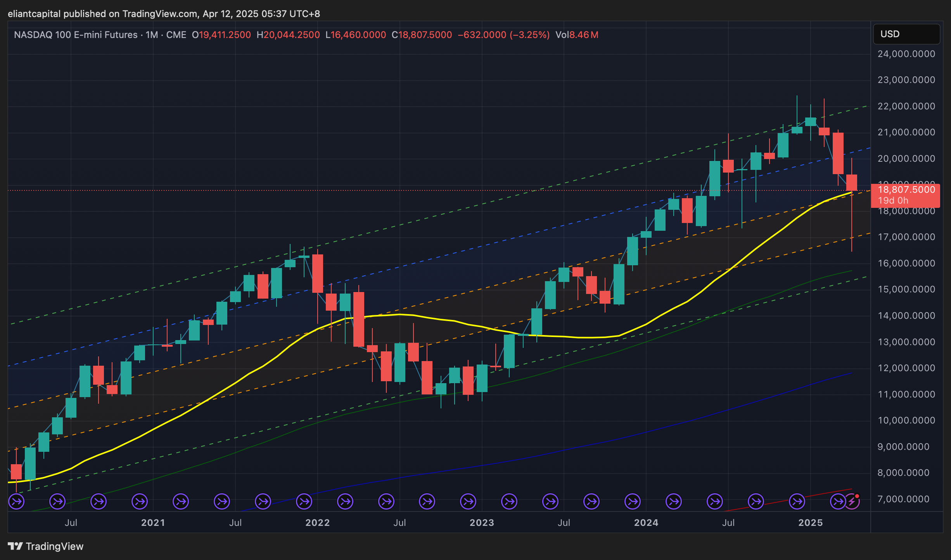
Task: Click the NASDAQ 100 E-mini Futures symbol title
Action: coord(76,35)
